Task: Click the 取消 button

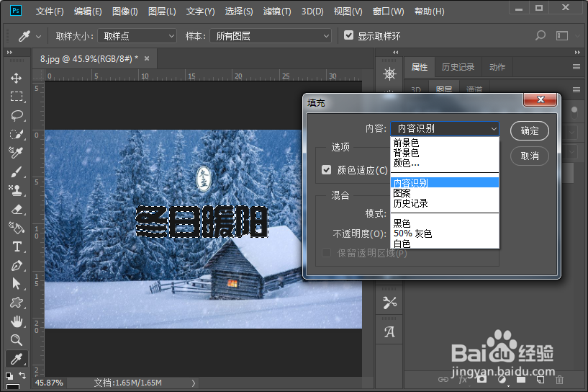Action: click(530, 156)
